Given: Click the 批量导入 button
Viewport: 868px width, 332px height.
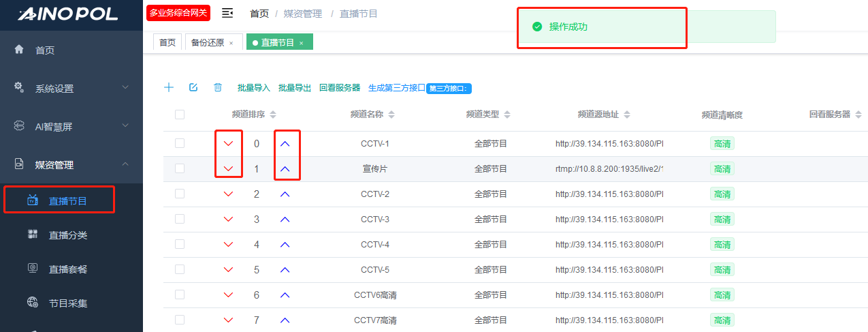Looking at the screenshot, I should click(x=254, y=88).
